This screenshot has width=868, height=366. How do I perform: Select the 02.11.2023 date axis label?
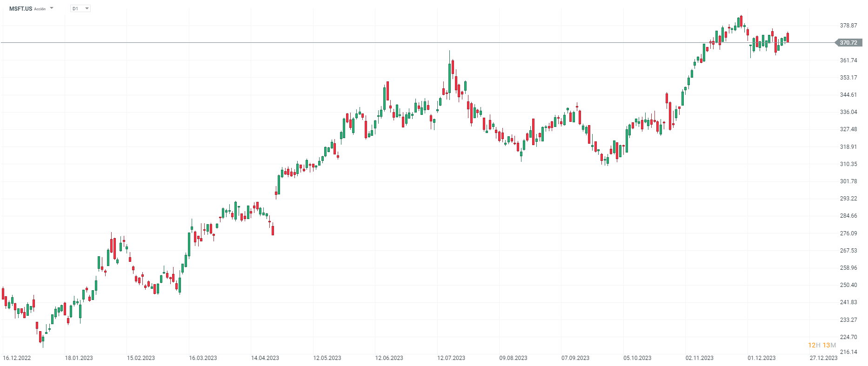click(x=699, y=358)
